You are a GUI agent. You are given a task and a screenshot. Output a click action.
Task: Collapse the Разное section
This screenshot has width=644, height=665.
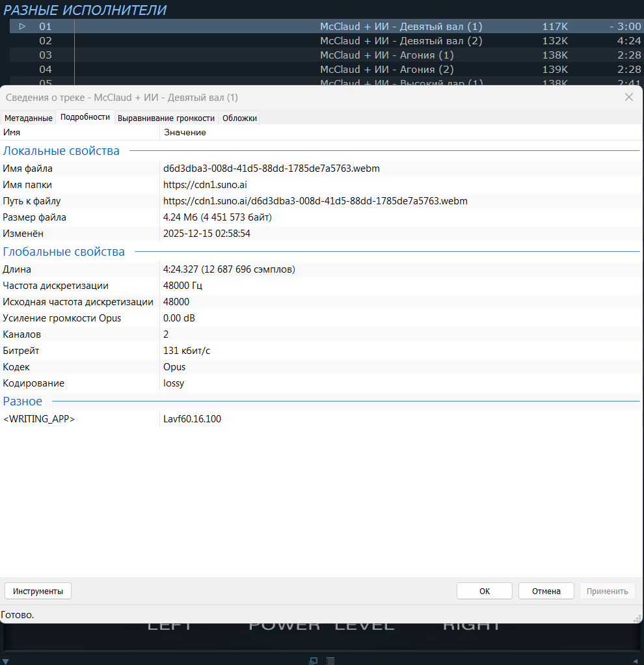23,401
